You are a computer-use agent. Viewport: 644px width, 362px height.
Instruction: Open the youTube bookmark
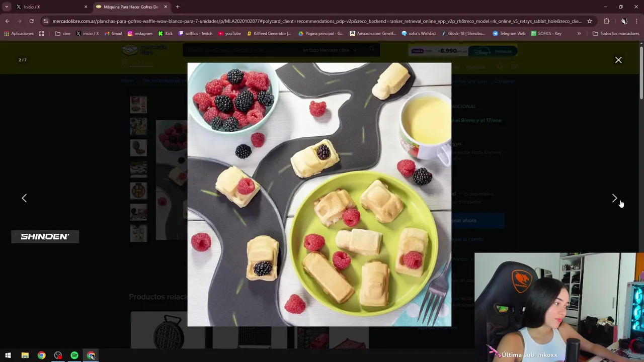(x=229, y=34)
